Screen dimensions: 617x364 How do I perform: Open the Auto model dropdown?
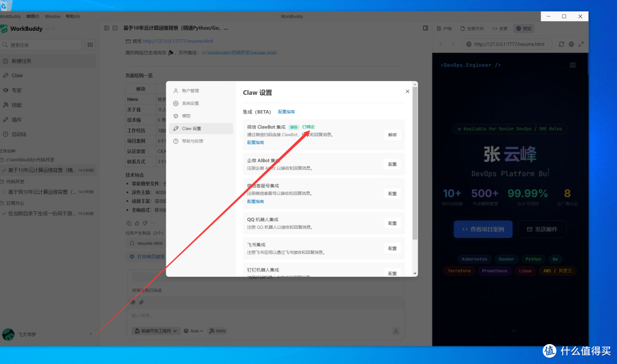[193, 331]
